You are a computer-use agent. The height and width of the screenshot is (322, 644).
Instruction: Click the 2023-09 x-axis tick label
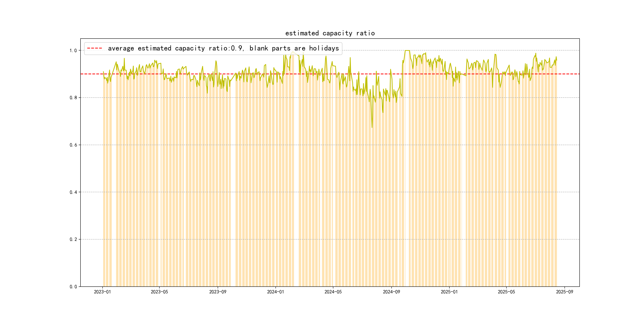click(x=217, y=292)
